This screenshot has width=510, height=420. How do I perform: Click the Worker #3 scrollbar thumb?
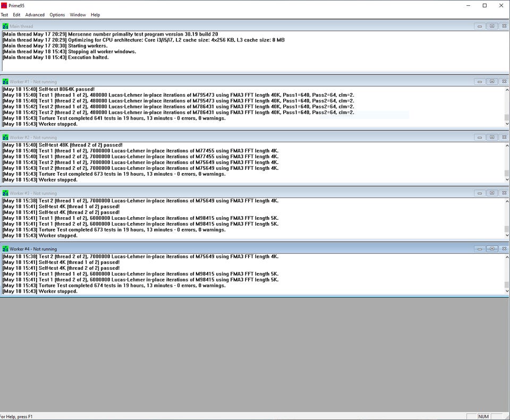(506, 229)
